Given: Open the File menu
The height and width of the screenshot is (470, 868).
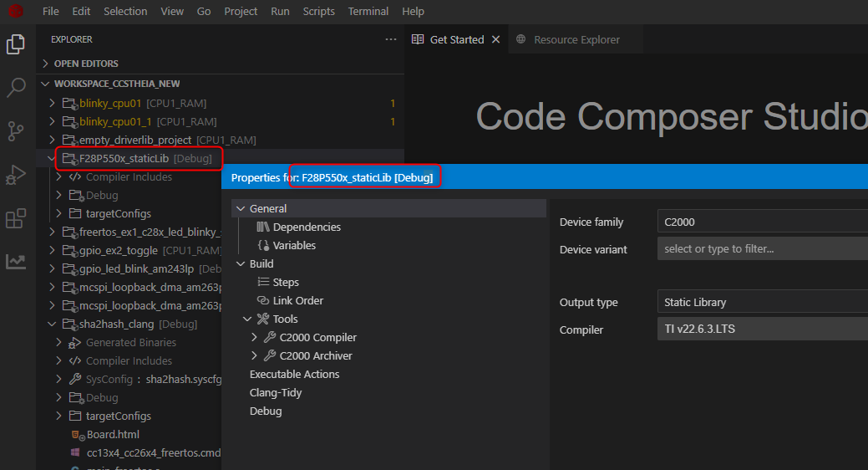Looking at the screenshot, I should 50,11.
